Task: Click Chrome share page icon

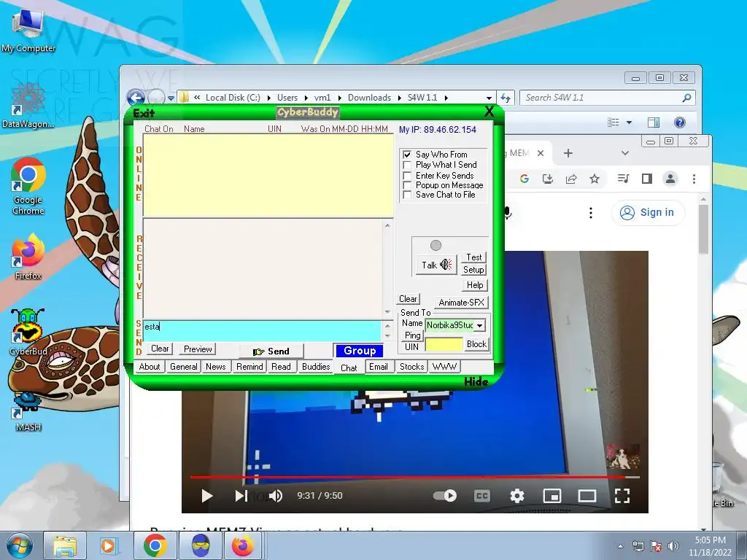Action: (570, 179)
